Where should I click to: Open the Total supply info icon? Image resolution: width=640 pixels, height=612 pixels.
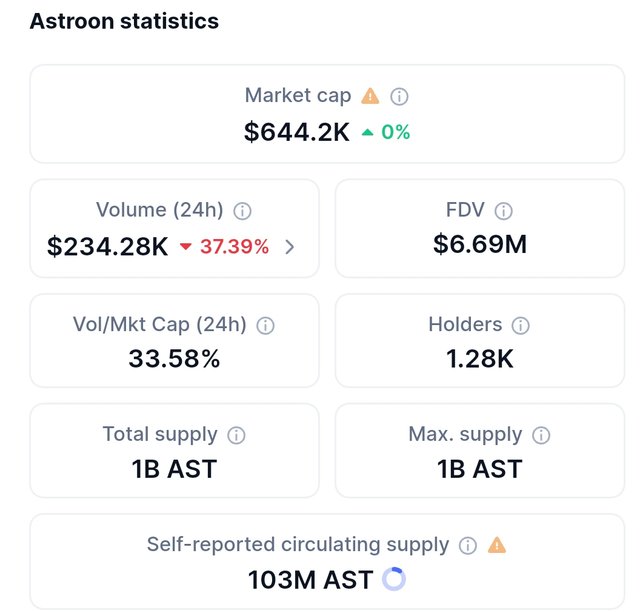(x=236, y=435)
